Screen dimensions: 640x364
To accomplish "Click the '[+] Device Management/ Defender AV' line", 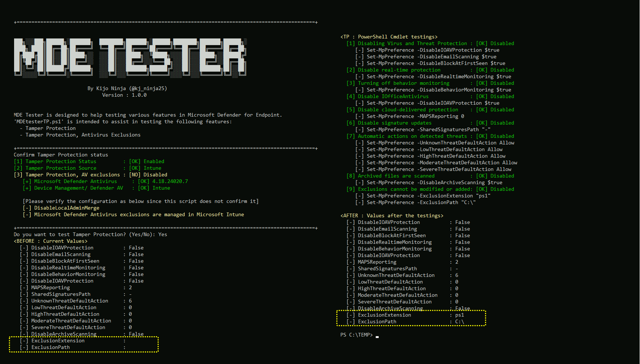I will [x=96, y=188].
